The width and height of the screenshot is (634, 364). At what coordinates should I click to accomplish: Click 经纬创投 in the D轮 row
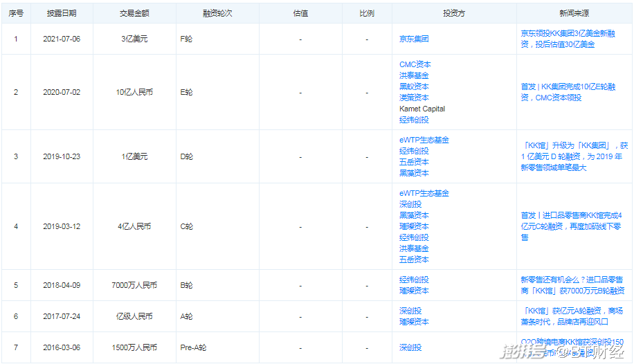pos(414,151)
